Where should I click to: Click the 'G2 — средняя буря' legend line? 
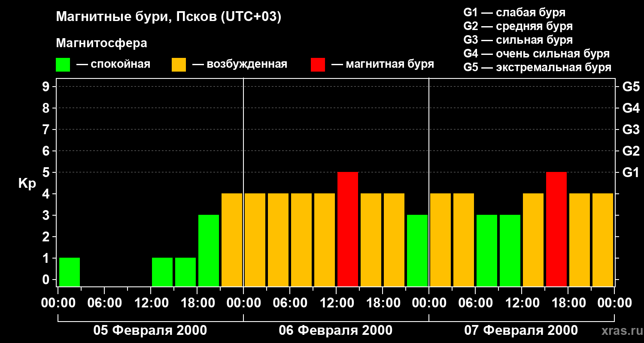518,26
